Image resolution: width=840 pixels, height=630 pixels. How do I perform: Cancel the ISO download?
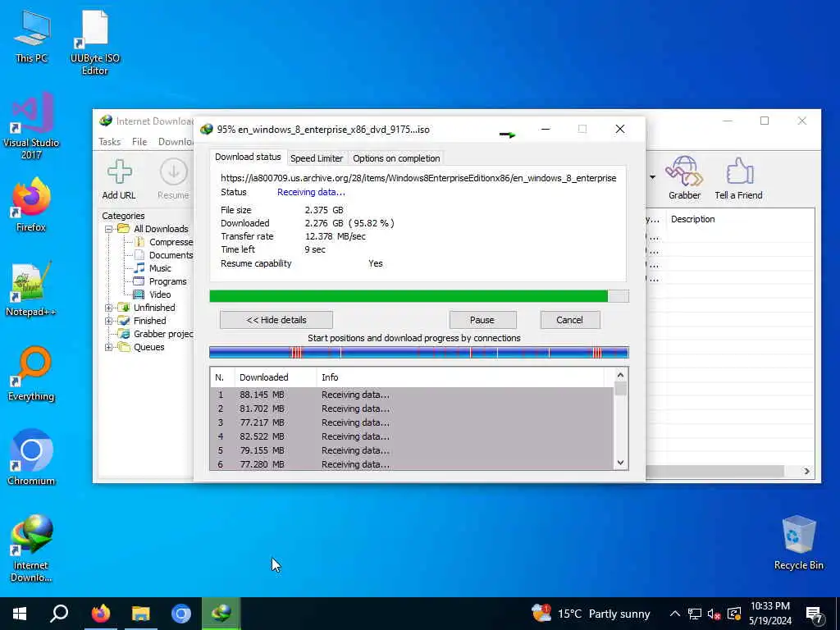[570, 321]
